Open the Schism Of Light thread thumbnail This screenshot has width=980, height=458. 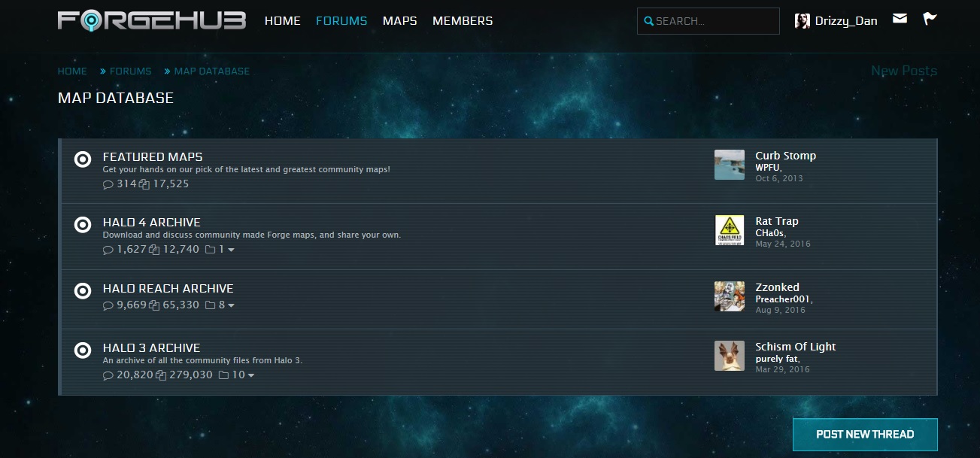tap(729, 356)
